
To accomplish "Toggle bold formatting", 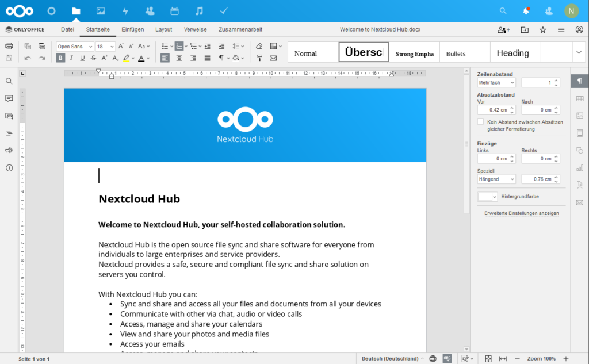I will 60,58.
